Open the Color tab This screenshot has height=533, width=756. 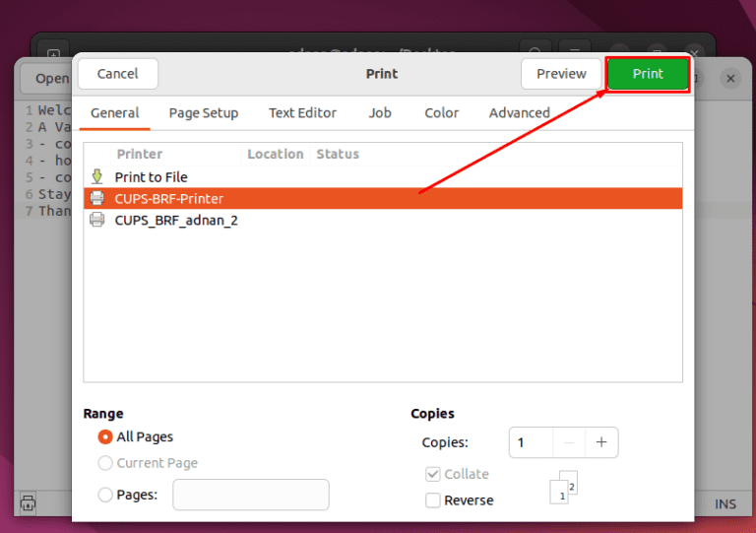tap(441, 113)
